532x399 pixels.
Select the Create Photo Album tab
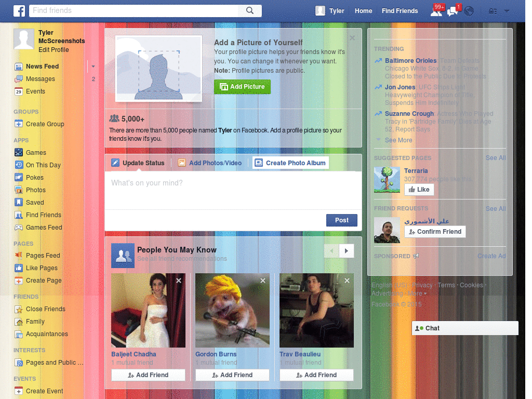(x=290, y=163)
